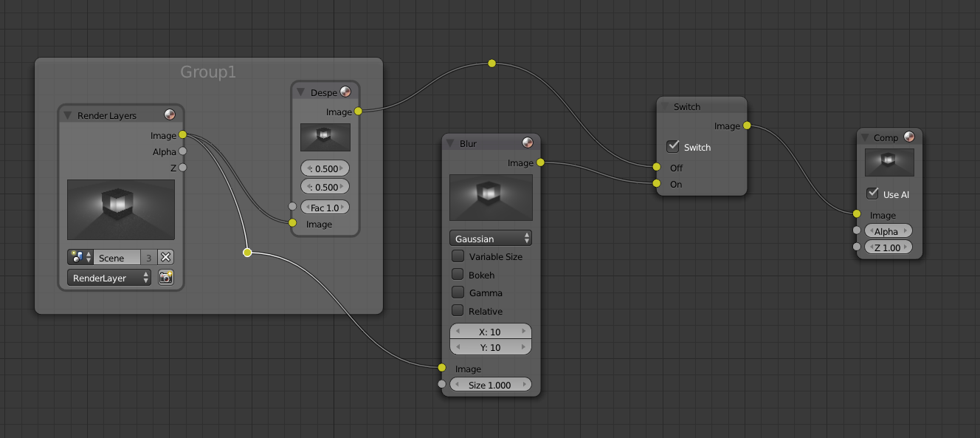Screen dimensions: 980x438
Task: Enable Relative checkbox in Blur node
Action: tap(458, 310)
